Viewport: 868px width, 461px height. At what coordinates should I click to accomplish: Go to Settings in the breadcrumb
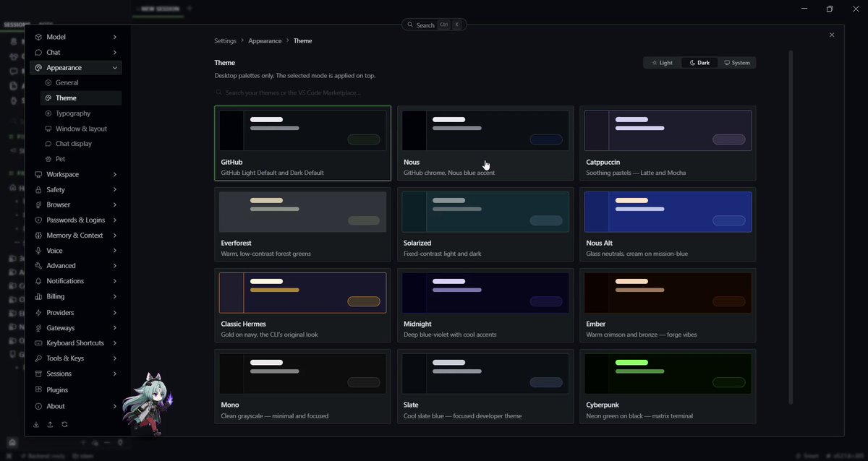coord(225,41)
